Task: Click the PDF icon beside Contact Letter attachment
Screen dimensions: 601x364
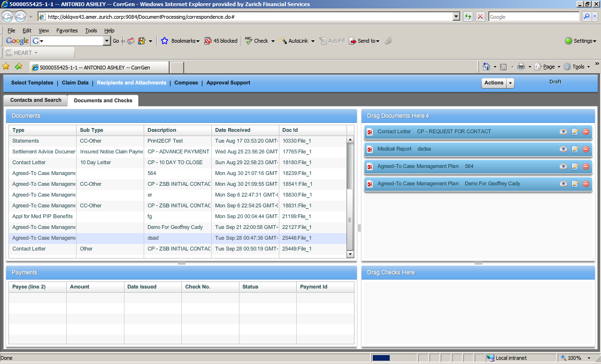Action: (x=370, y=132)
